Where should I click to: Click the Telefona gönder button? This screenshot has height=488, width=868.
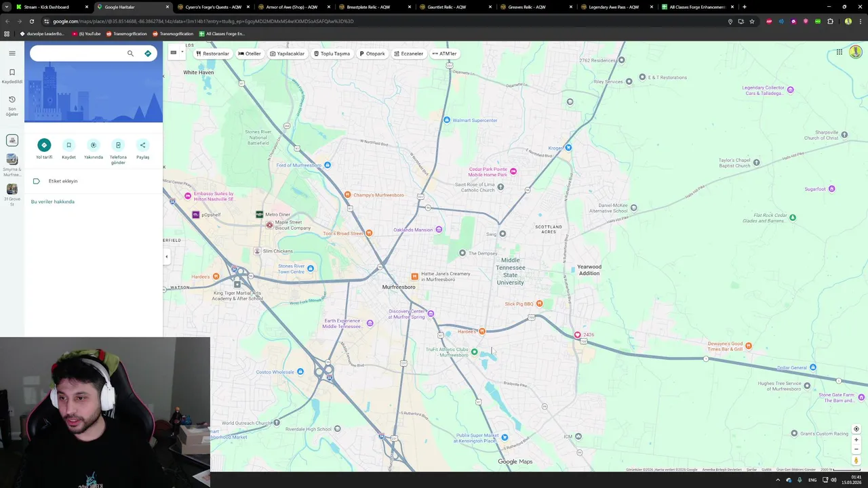coord(118,145)
